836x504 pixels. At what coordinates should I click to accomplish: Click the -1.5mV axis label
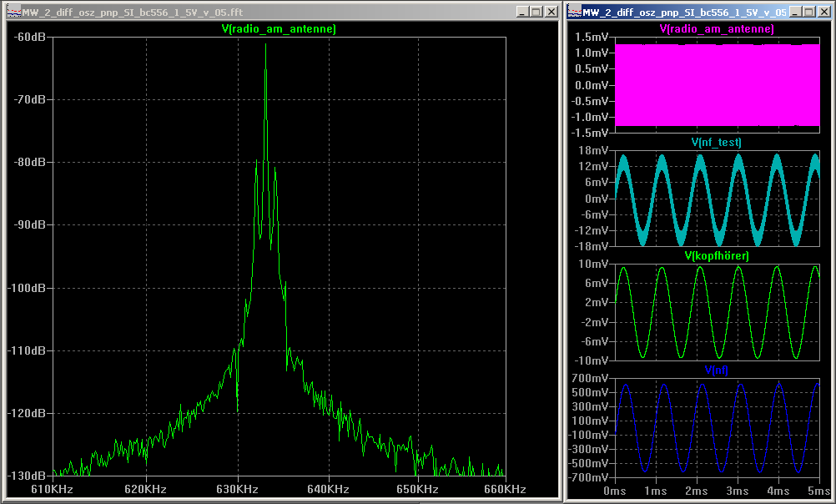[x=590, y=133]
